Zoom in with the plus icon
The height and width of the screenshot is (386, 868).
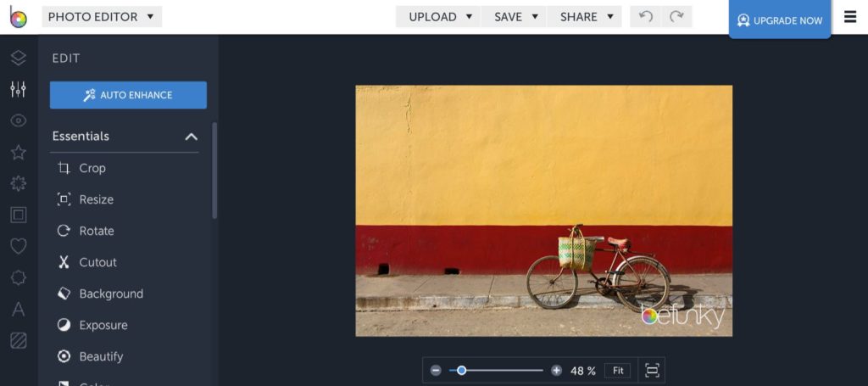[556, 371]
